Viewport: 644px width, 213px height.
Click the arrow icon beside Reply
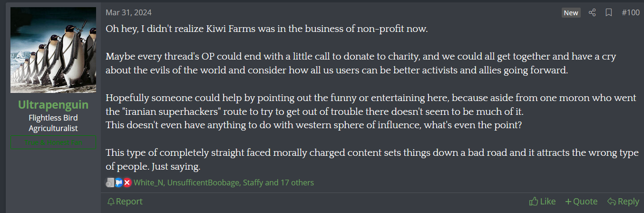point(612,202)
